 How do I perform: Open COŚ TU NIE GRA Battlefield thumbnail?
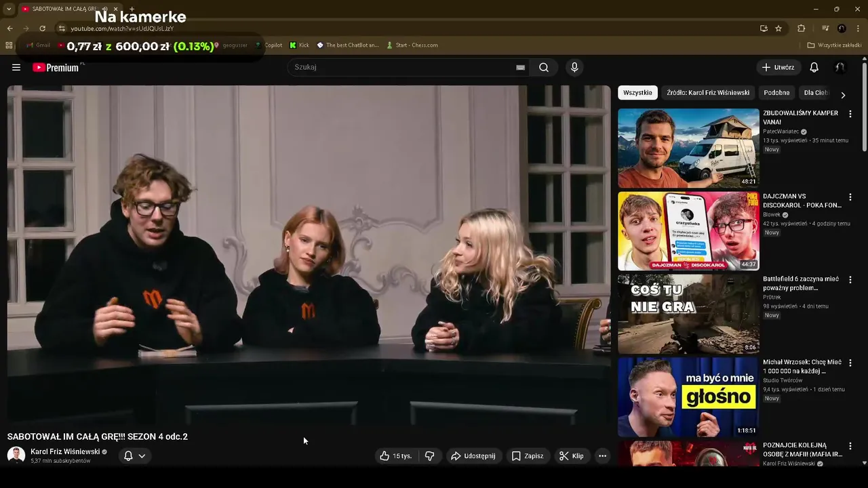pyautogui.click(x=688, y=314)
